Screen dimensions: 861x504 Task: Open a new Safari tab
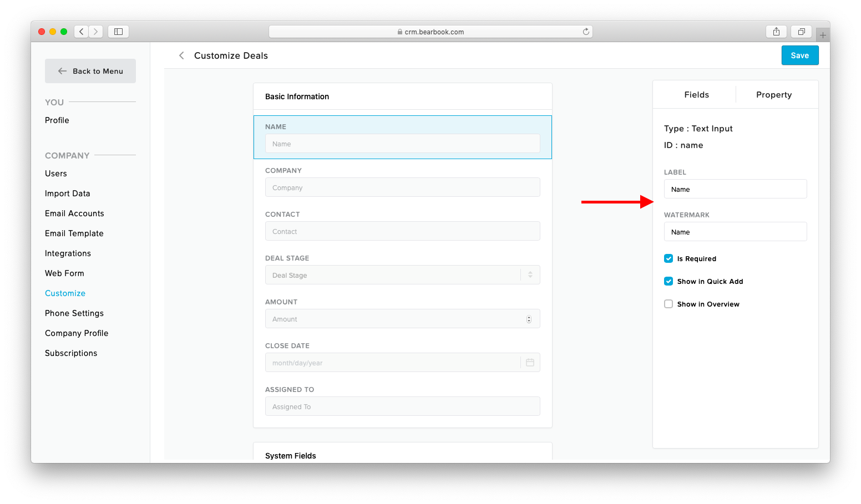(x=823, y=35)
